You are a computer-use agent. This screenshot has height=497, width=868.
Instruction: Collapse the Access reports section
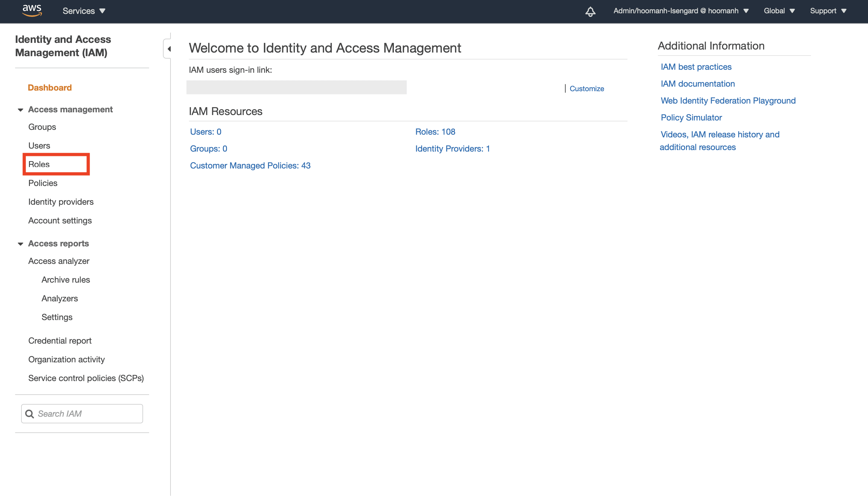point(21,244)
